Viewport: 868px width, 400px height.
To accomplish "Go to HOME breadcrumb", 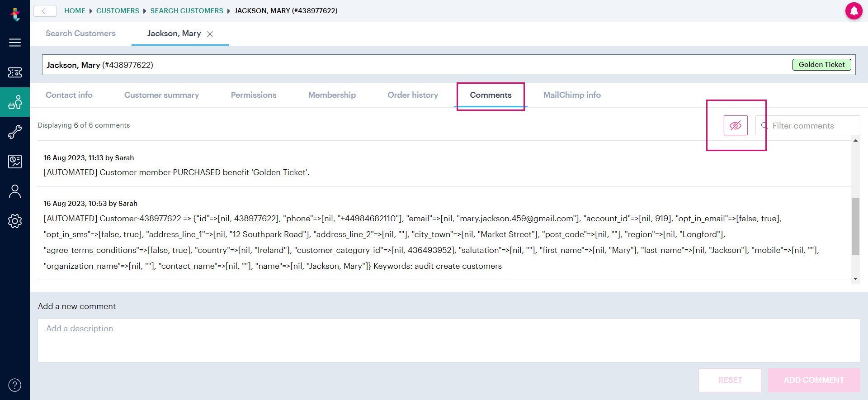I will 75,10.
